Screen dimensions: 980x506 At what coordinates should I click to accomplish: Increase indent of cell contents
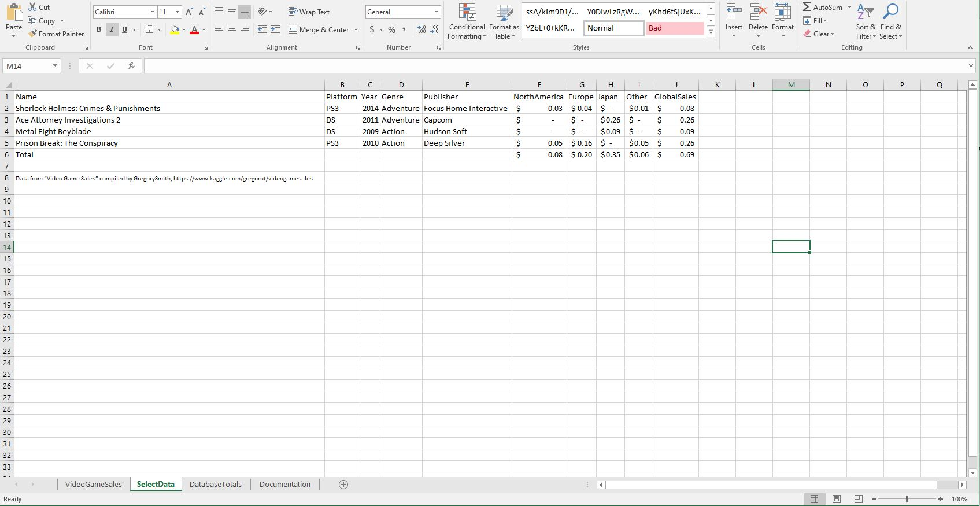275,29
